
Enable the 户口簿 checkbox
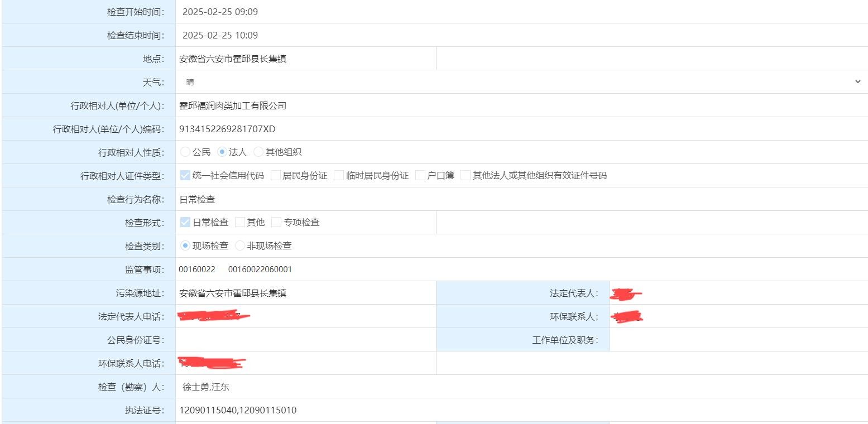tap(420, 175)
